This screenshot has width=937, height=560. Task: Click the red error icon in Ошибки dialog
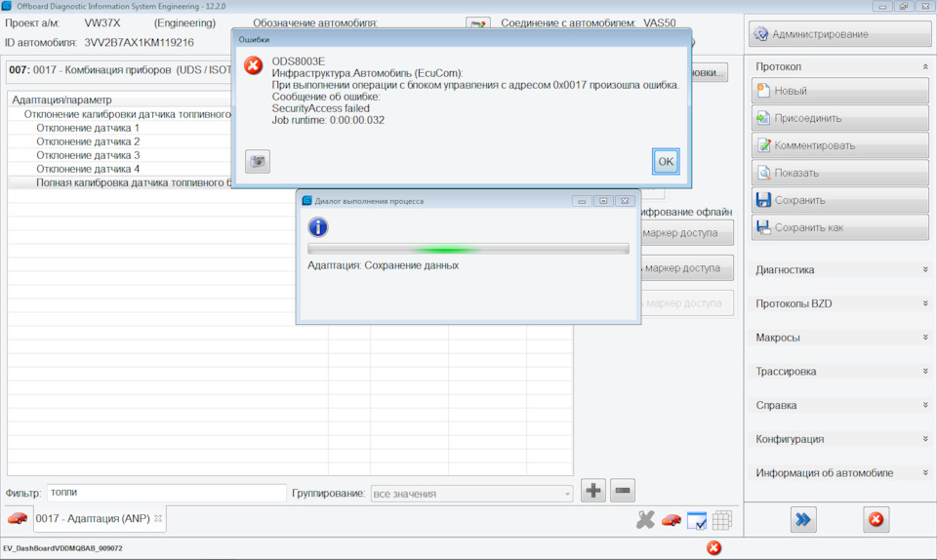[254, 65]
